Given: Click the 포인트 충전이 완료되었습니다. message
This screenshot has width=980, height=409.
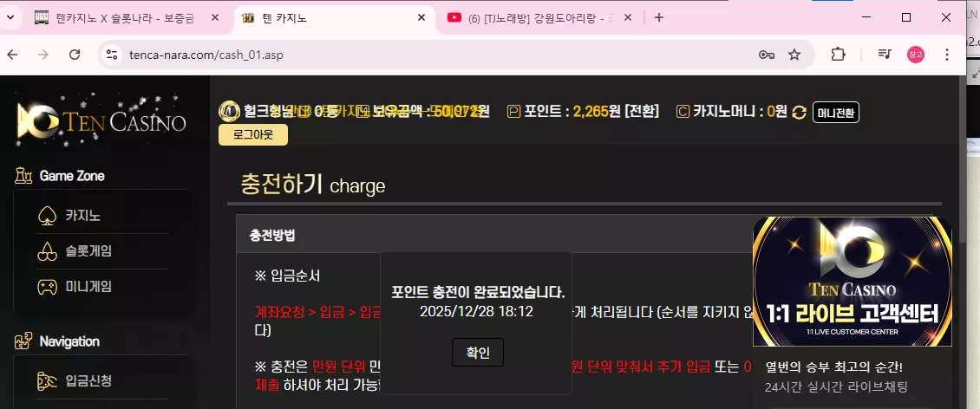Looking at the screenshot, I should pos(478,292).
